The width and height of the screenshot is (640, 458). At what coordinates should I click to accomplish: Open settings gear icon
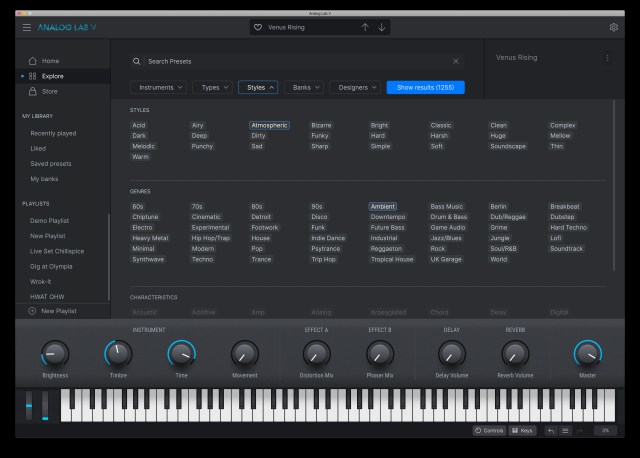click(x=613, y=27)
